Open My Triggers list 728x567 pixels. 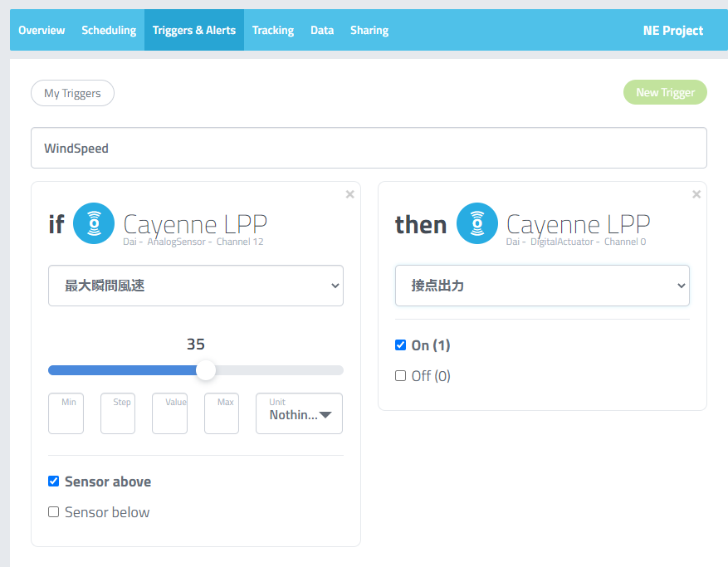coord(72,93)
